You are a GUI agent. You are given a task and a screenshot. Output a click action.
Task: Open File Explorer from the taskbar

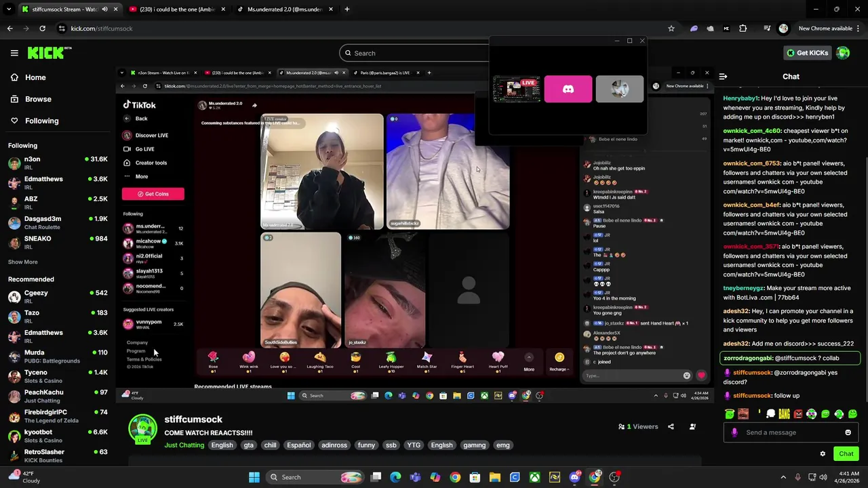[495, 477]
